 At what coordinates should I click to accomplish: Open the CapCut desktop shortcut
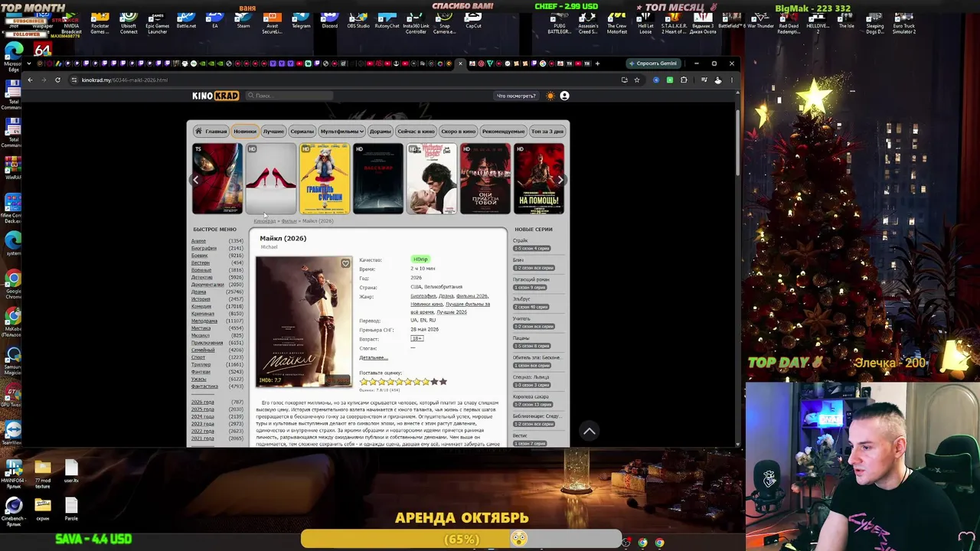(473, 21)
